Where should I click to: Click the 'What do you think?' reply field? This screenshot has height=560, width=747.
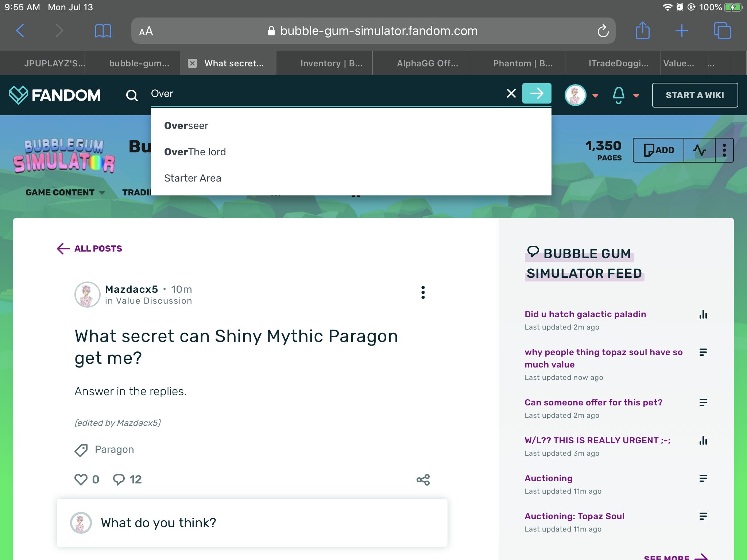click(x=252, y=523)
